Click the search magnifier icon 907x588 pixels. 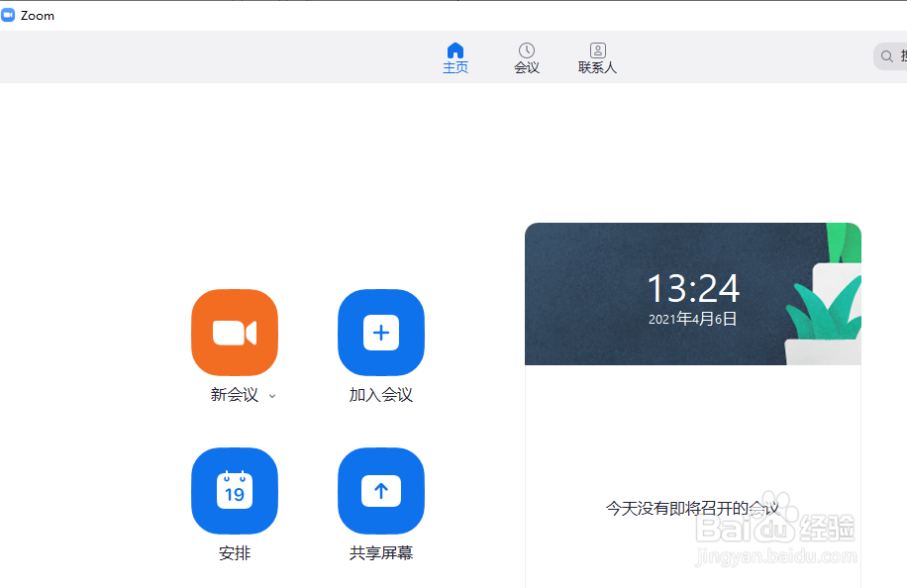[x=888, y=55]
